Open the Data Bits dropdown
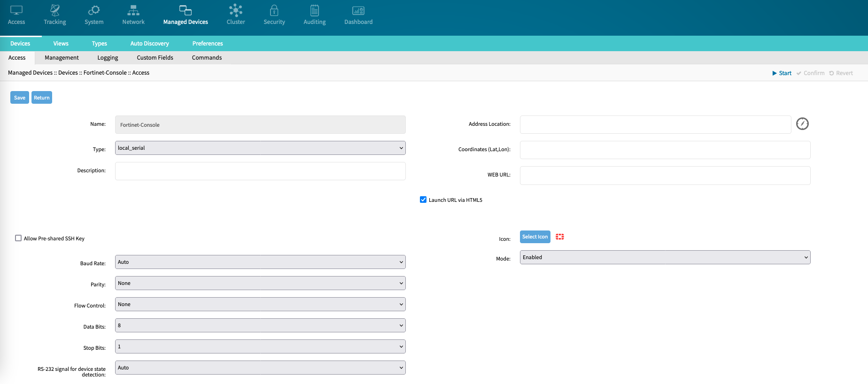868x384 pixels. [260, 325]
